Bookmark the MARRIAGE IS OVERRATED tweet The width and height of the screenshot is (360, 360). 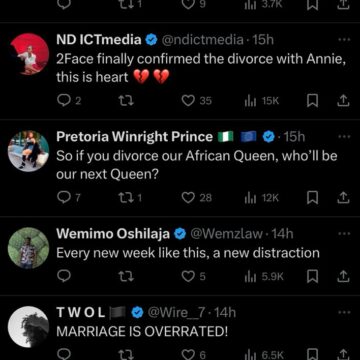[x=312, y=354]
